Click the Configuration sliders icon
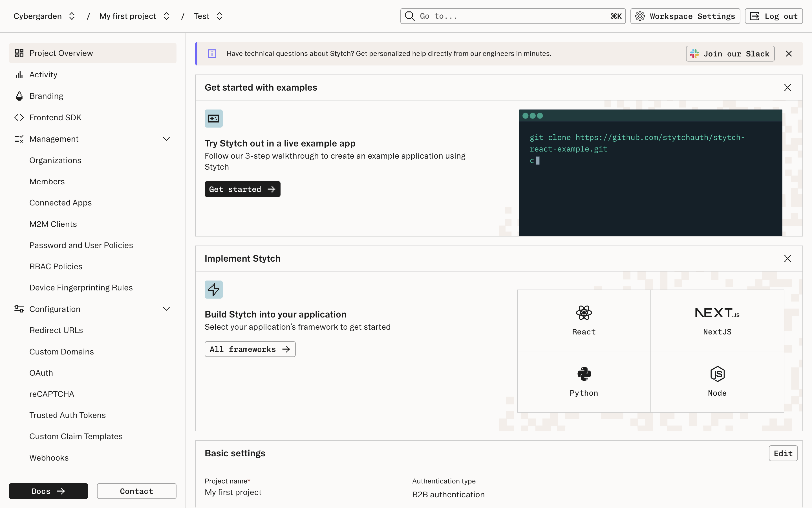The image size is (812, 508). click(19, 309)
